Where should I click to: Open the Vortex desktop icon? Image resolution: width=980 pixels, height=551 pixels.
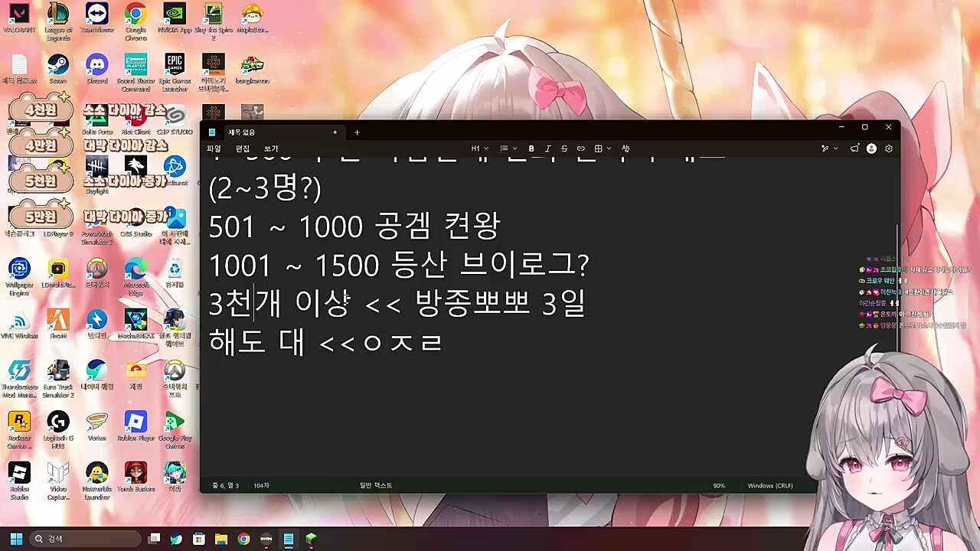(x=97, y=426)
